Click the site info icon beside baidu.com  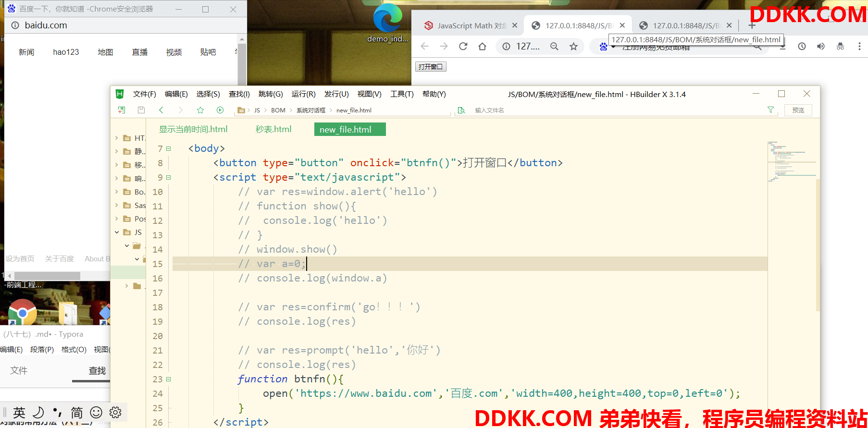[x=15, y=25]
